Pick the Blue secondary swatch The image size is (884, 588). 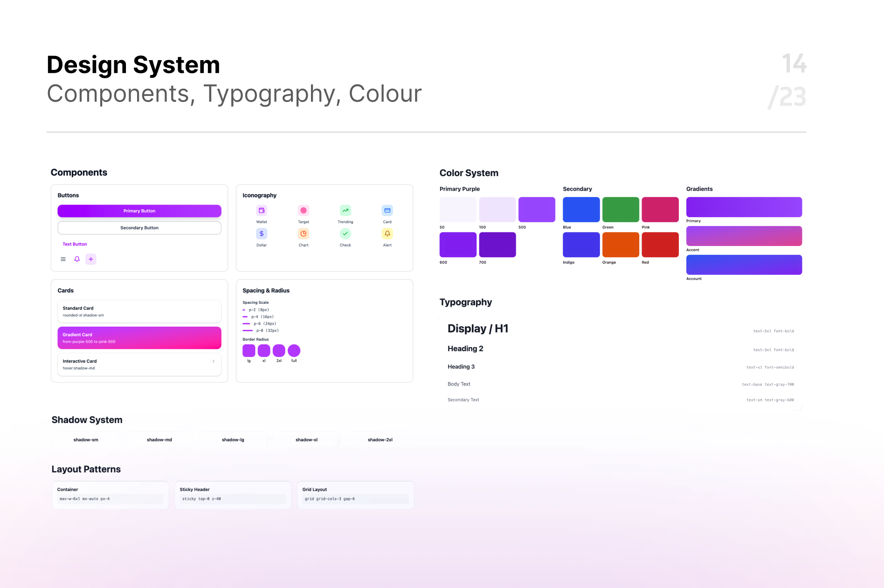pyautogui.click(x=581, y=210)
